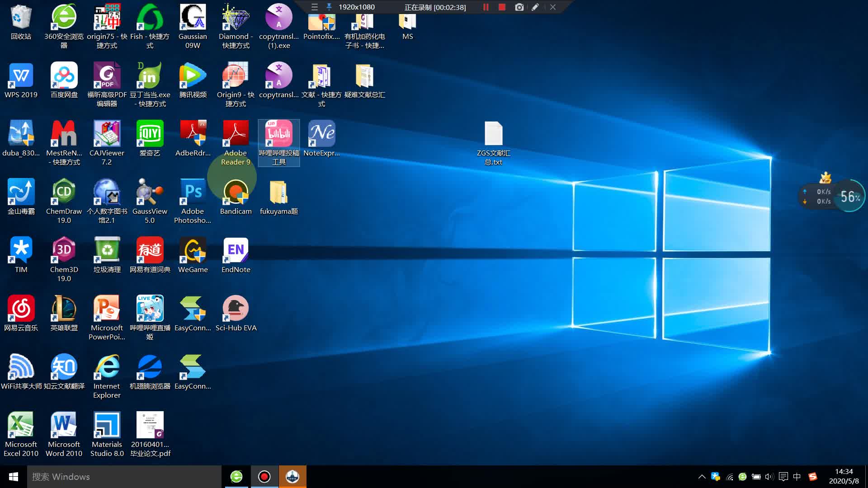Open 机翅膀浏览器 desktop icon
The height and width of the screenshot is (488, 868).
150,367
